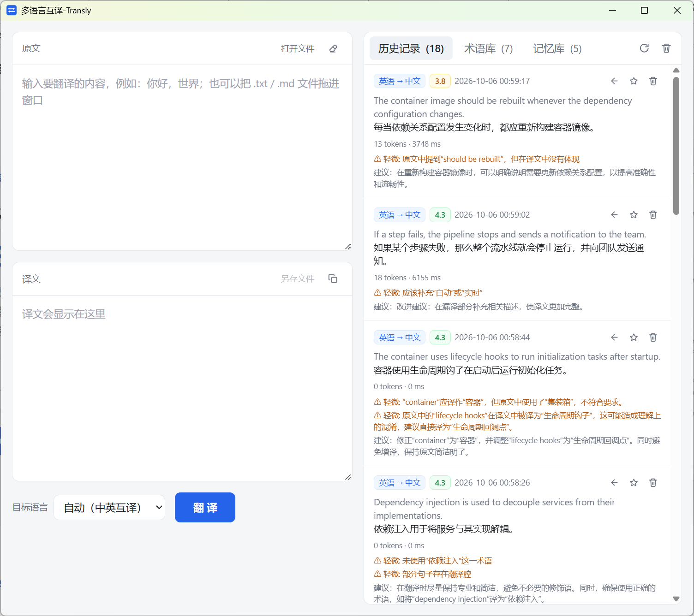The width and height of the screenshot is (694, 616).
Task: Click the 英语→中文 tag of 00:58:44 entry
Action: pyautogui.click(x=400, y=338)
